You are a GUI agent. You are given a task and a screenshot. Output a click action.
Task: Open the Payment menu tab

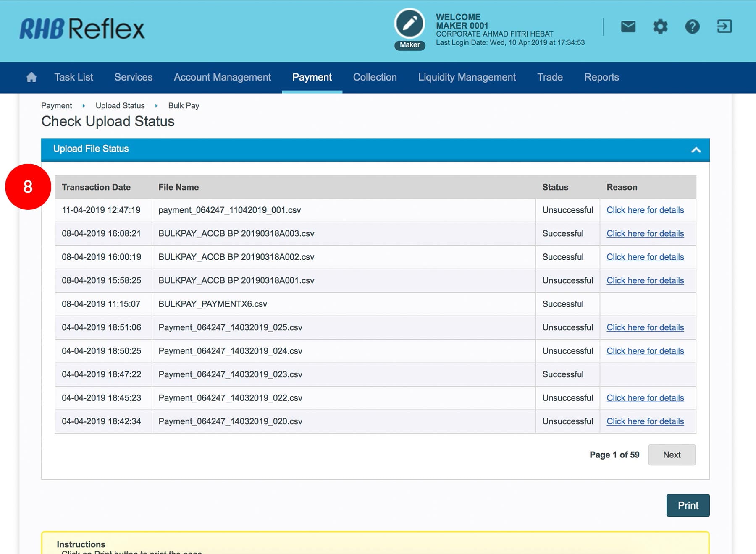(x=312, y=77)
